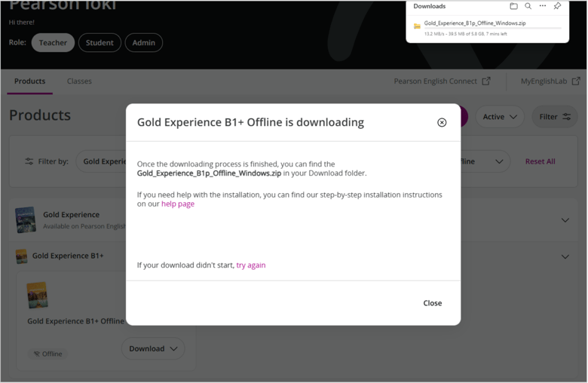
Task: Switch to the Classes tab
Action: (x=79, y=81)
